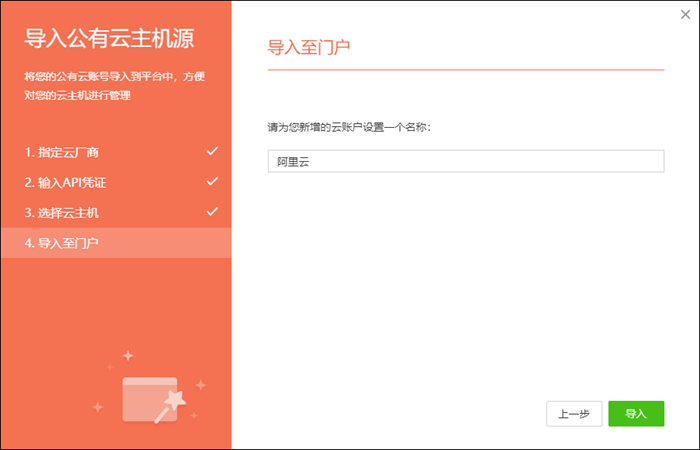Click the sparkle star left of the window illustration

click(x=98, y=407)
